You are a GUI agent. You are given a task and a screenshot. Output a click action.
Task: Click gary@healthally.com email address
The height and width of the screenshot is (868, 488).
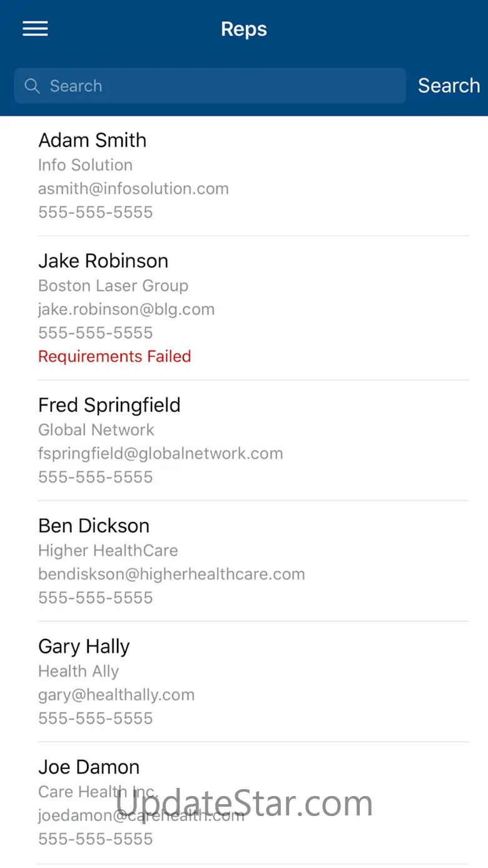[x=116, y=695]
